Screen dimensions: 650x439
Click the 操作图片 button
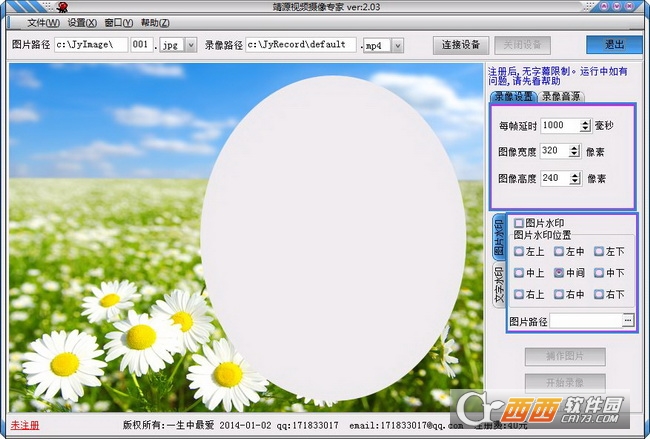[x=565, y=357]
